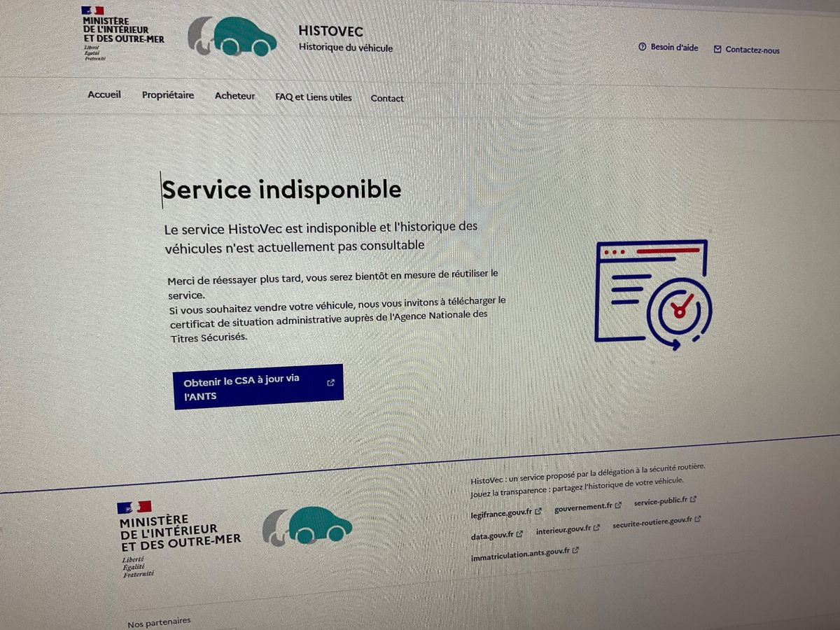Click 'Historique du véhicule' subtitle
Image resolution: width=840 pixels, height=630 pixels.
point(346,48)
